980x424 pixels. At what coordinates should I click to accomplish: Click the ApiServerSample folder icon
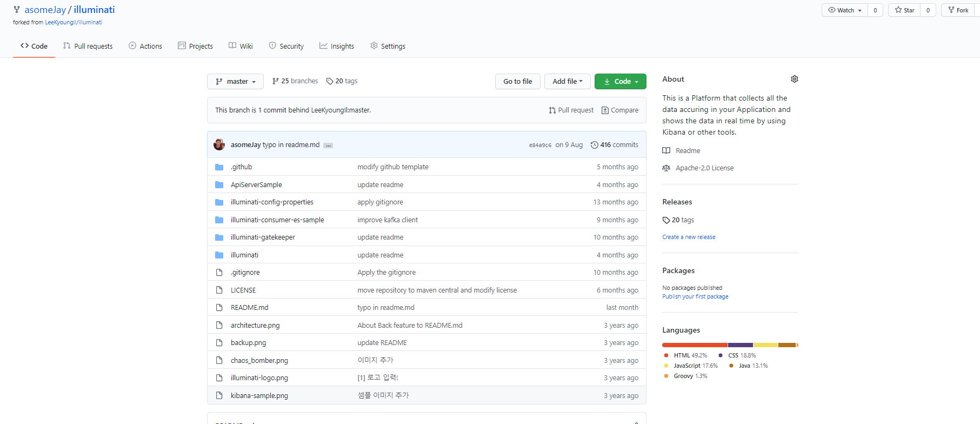[219, 185]
